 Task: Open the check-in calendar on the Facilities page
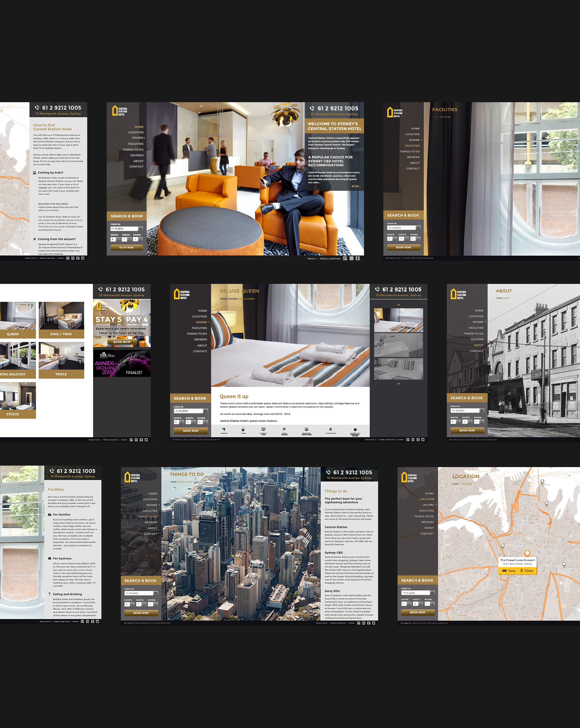tap(418, 228)
